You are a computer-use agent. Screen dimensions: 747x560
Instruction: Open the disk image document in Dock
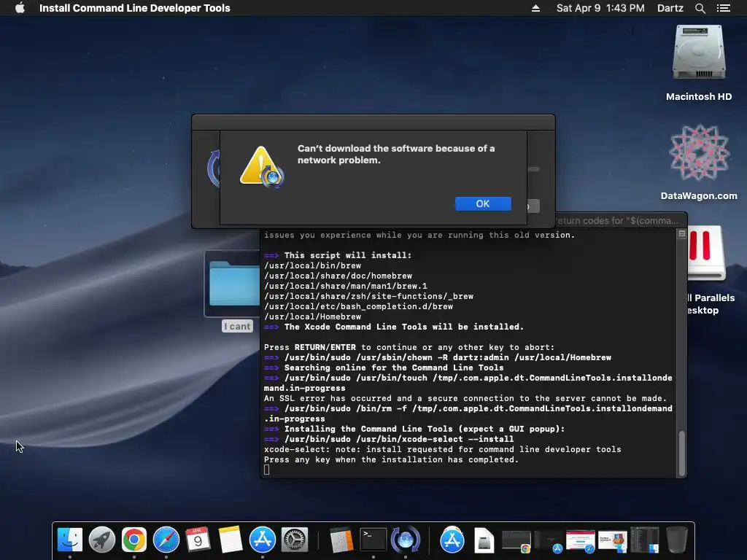tap(484, 541)
